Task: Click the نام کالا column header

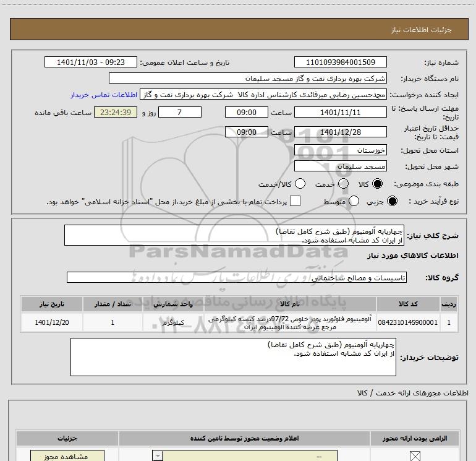Action: click(290, 304)
